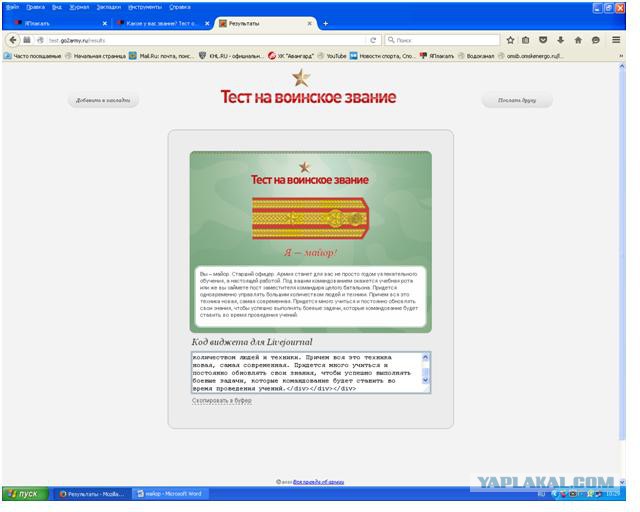Click the Pocket save icon
Image resolution: width=640 pixels, height=512 pixels.
(x=543, y=40)
